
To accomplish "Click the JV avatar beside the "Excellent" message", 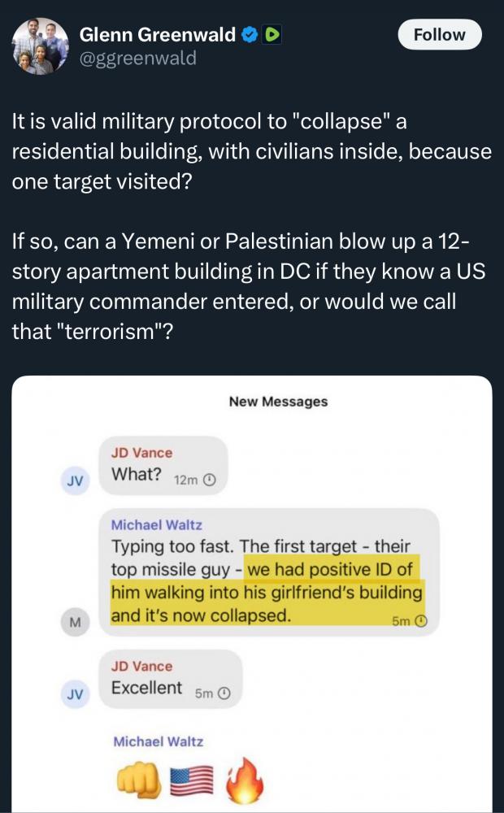I will pyautogui.click(x=75, y=694).
